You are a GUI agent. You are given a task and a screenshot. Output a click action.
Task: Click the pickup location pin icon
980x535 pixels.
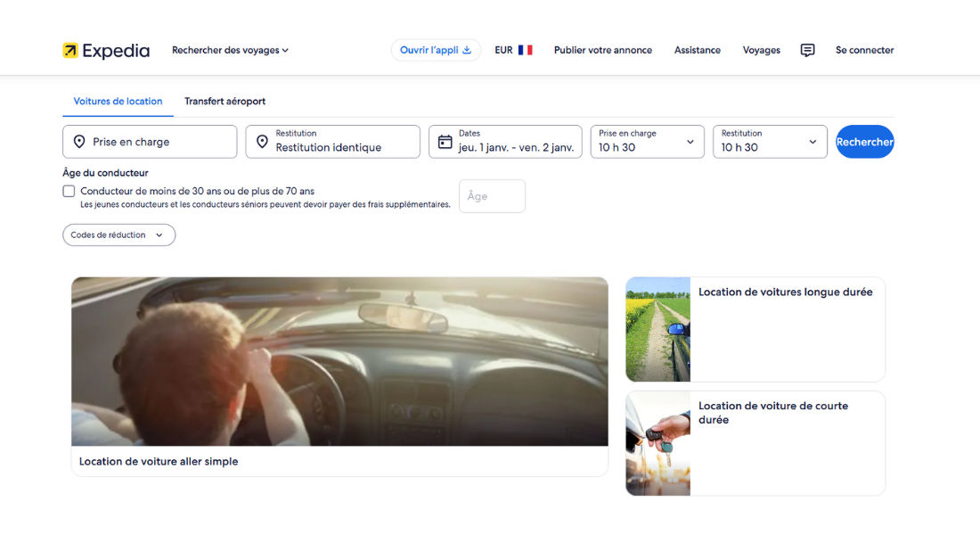point(79,142)
